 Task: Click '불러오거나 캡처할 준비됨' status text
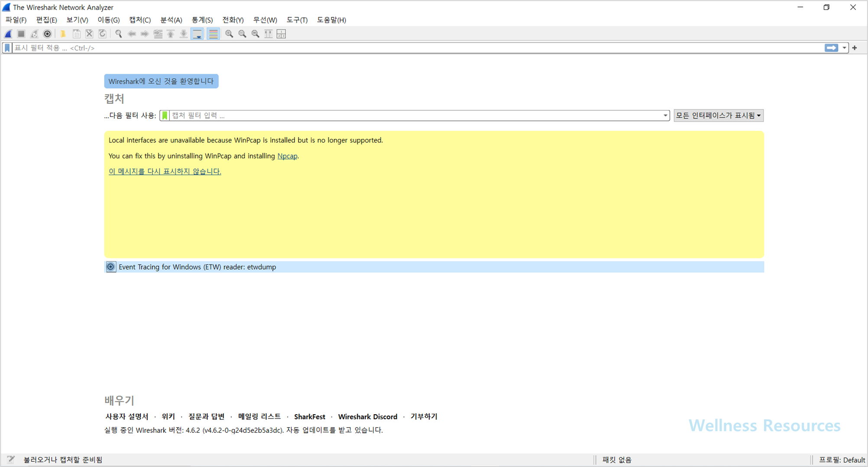coord(63,460)
